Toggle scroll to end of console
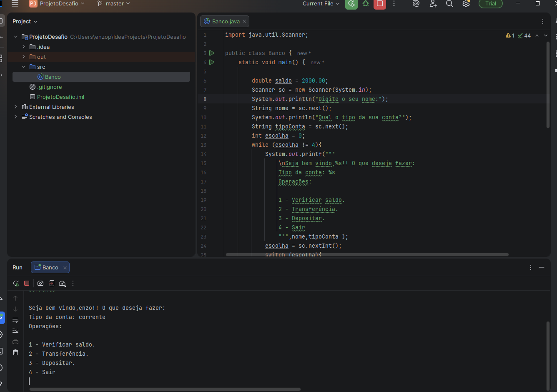This screenshot has width=557, height=392. tap(15, 331)
